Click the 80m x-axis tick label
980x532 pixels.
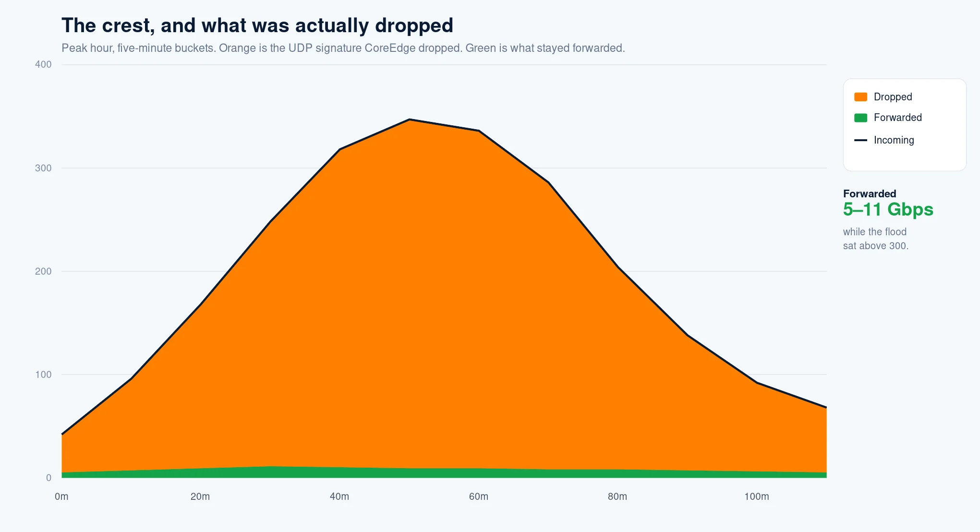[x=617, y=496]
